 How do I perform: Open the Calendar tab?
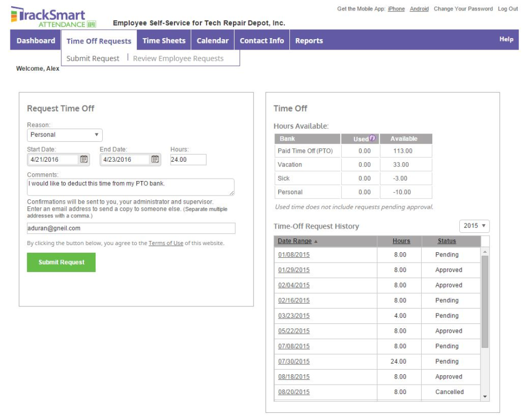pyautogui.click(x=213, y=40)
